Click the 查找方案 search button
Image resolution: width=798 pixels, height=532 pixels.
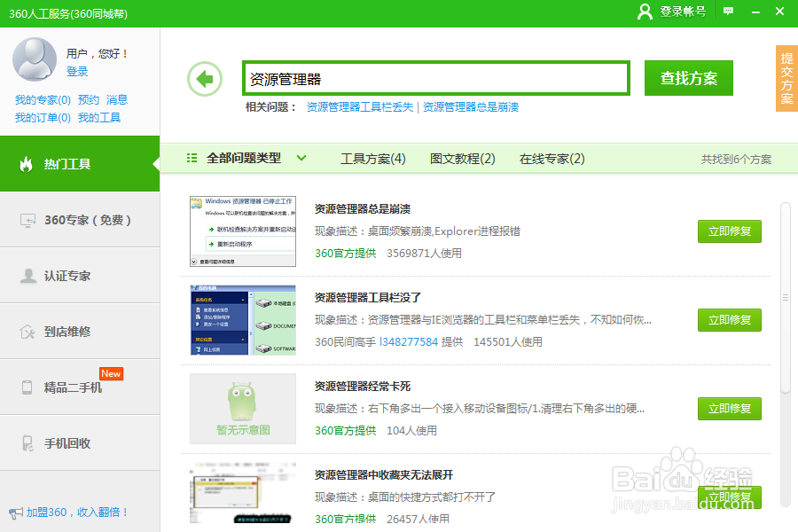coord(689,78)
